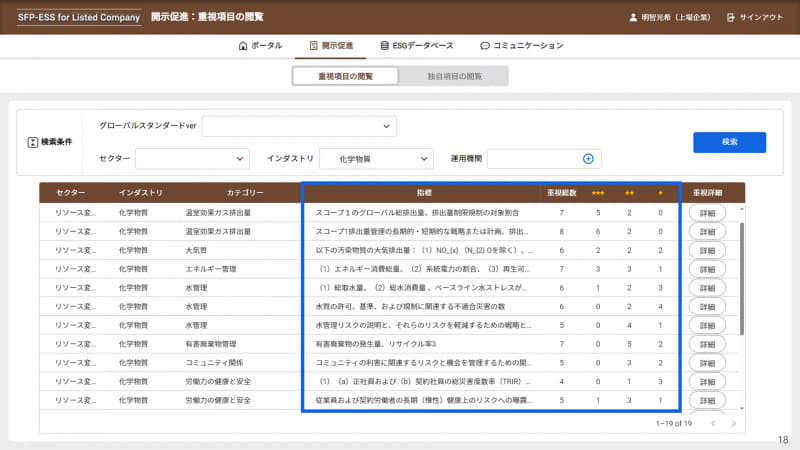Switch to the 独自項目の閲覧 tab

[454, 77]
